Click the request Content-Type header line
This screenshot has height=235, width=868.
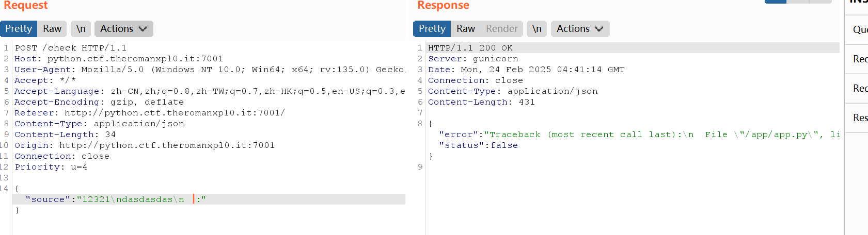click(x=99, y=124)
